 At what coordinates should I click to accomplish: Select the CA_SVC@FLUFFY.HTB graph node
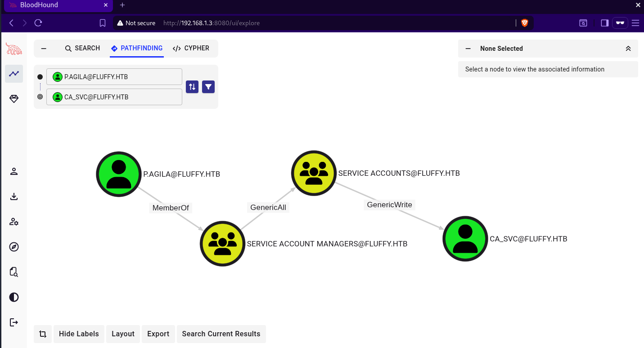pos(465,239)
